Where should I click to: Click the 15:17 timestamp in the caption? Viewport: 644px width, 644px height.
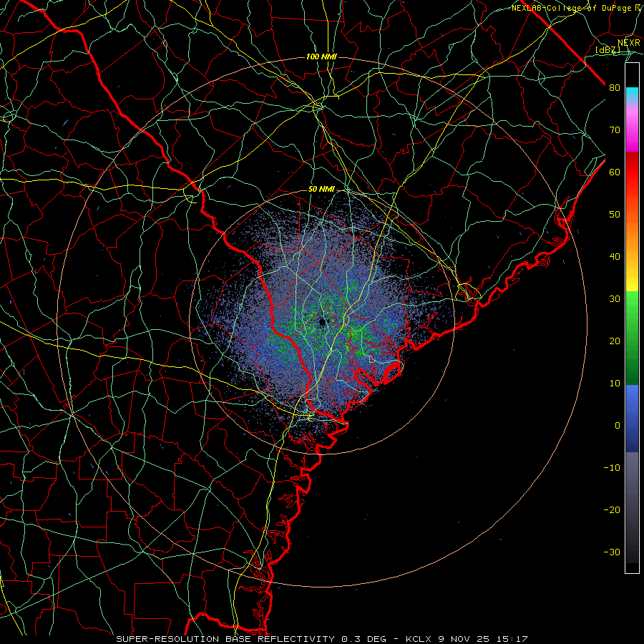512,639
